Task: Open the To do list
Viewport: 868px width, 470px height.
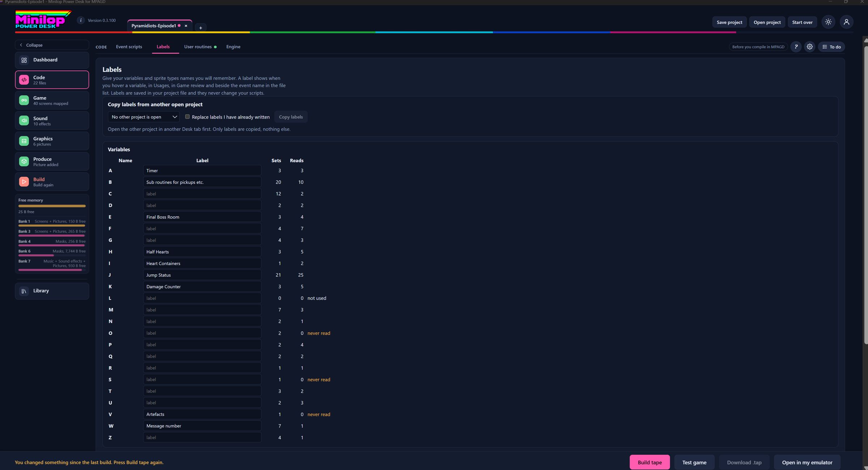Action: (831, 47)
